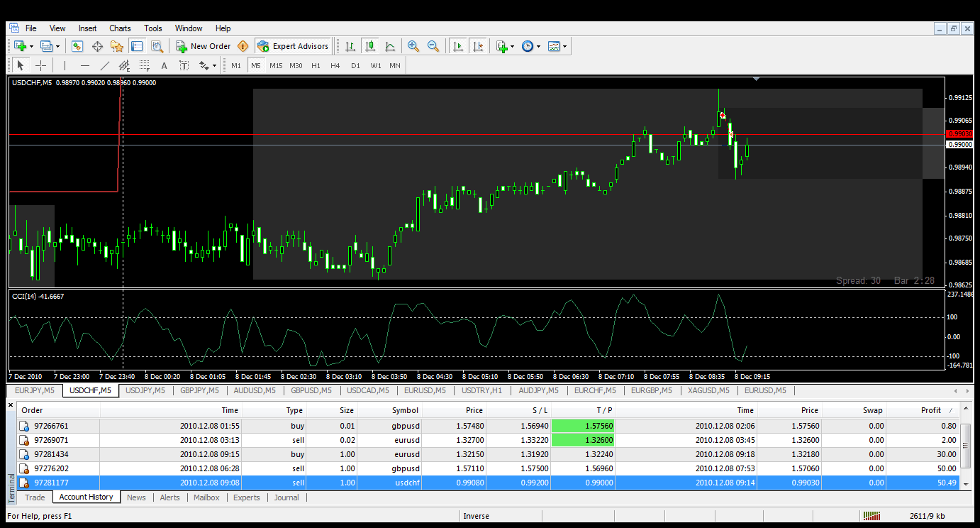The height and width of the screenshot is (528, 980).
Task: Select the H4 timeframe button
Action: (335, 65)
